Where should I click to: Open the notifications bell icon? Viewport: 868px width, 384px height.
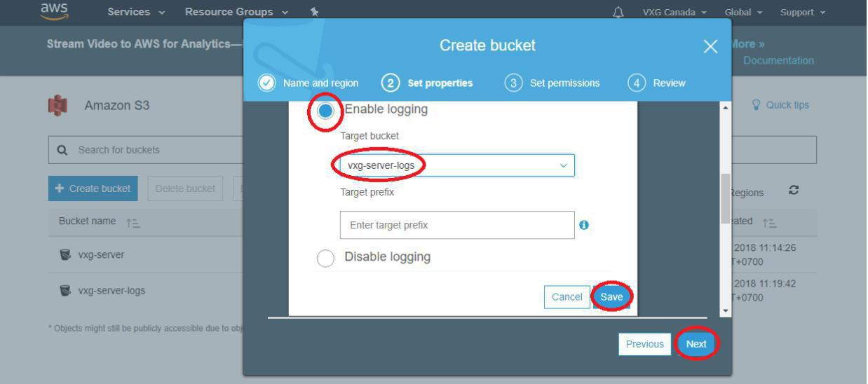[x=618, y=12]
